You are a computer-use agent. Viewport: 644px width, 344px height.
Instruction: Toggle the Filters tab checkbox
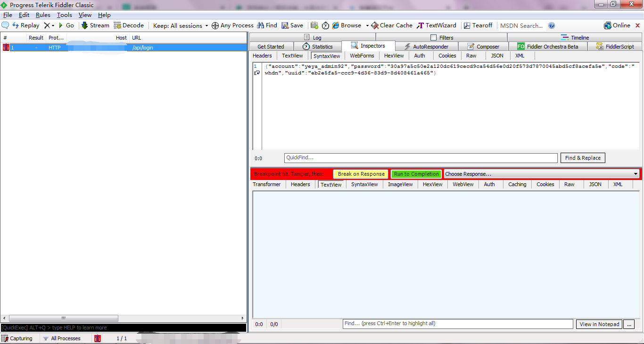pos(434,38)
